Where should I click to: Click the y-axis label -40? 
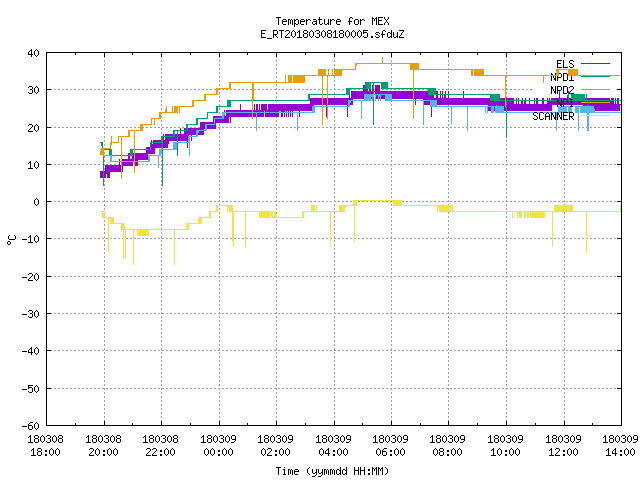pos(31,351)
